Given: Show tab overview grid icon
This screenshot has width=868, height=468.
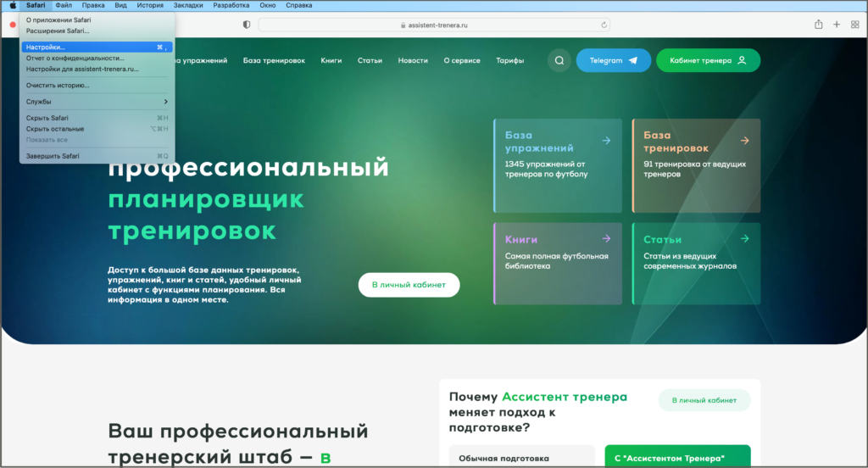Looking at the screenshot, I should (854, 25).
